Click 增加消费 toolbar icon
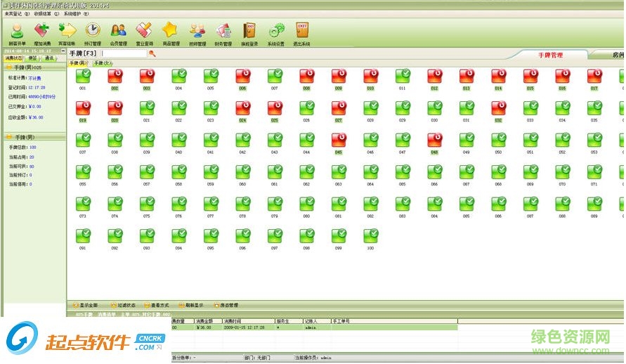 pyautogui.click(x=42, y=34)
